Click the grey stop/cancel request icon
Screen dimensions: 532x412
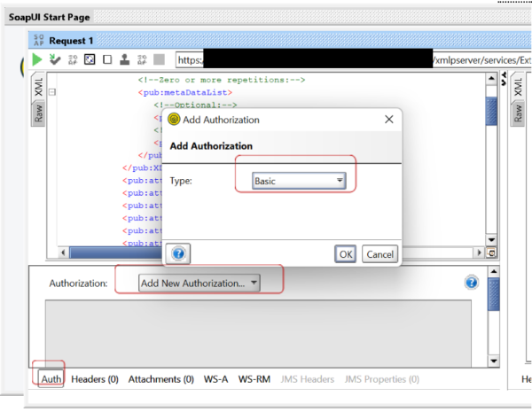tap(159, 59)
